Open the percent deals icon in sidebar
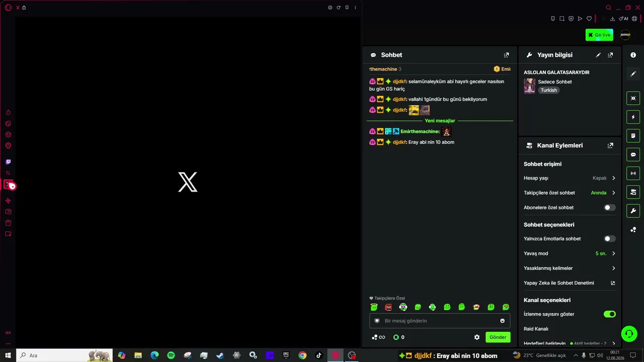Viewport: 644px width, 362px height. 8,173
